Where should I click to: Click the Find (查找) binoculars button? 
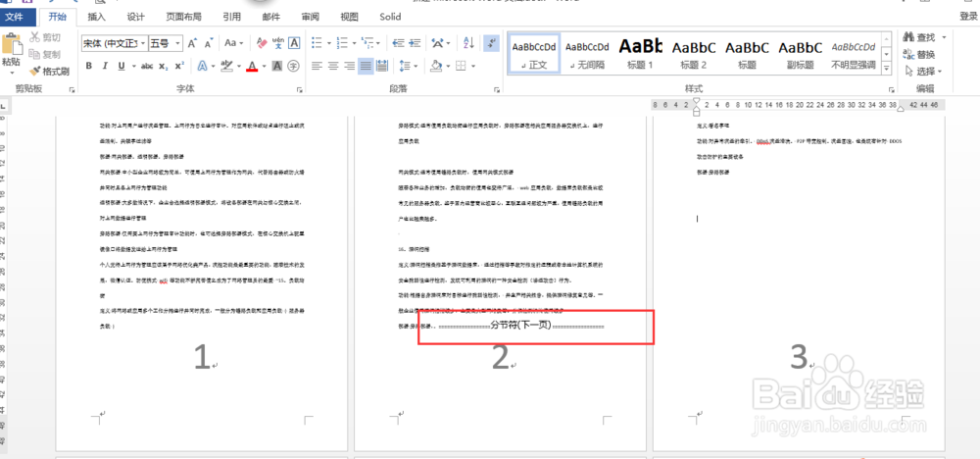(920, 37)
